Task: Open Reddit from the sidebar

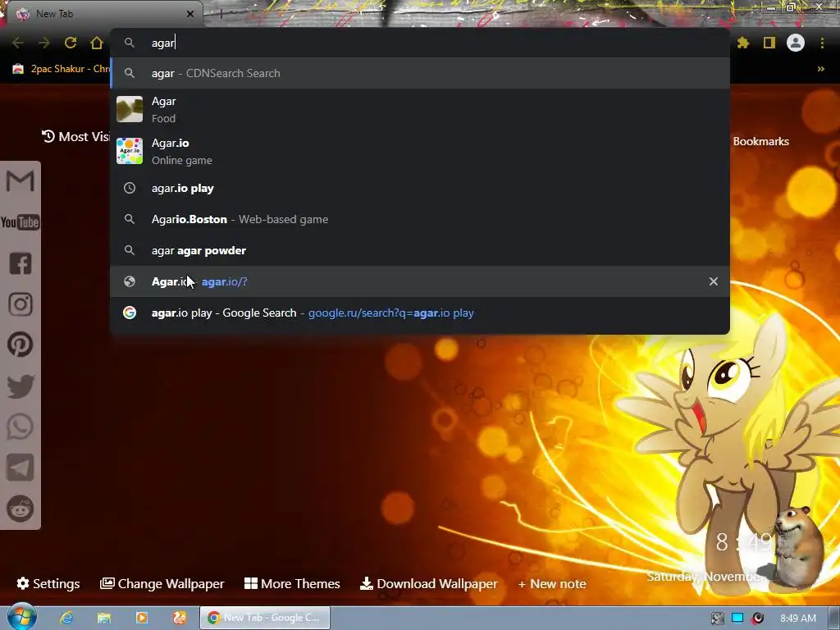Action: pyautogui.click(x=21, y=508)
